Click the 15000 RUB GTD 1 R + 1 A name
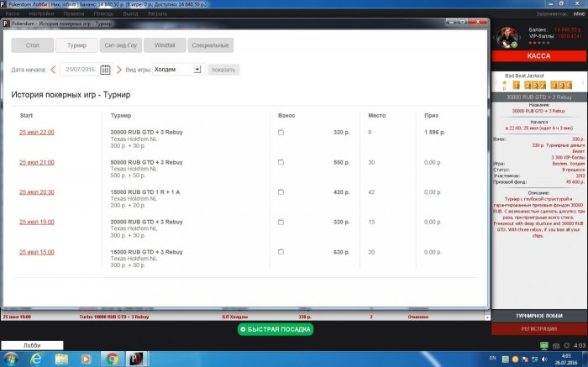588x367 pixels. (145, 192)
